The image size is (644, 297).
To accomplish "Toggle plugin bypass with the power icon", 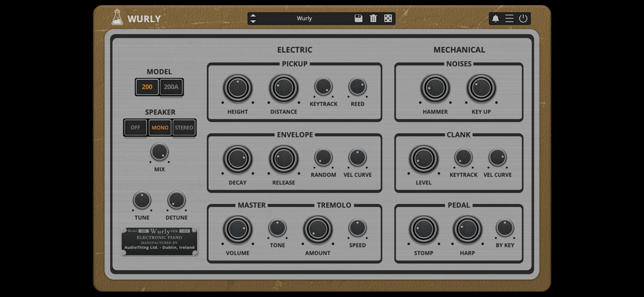I will (x=523, y=18).
